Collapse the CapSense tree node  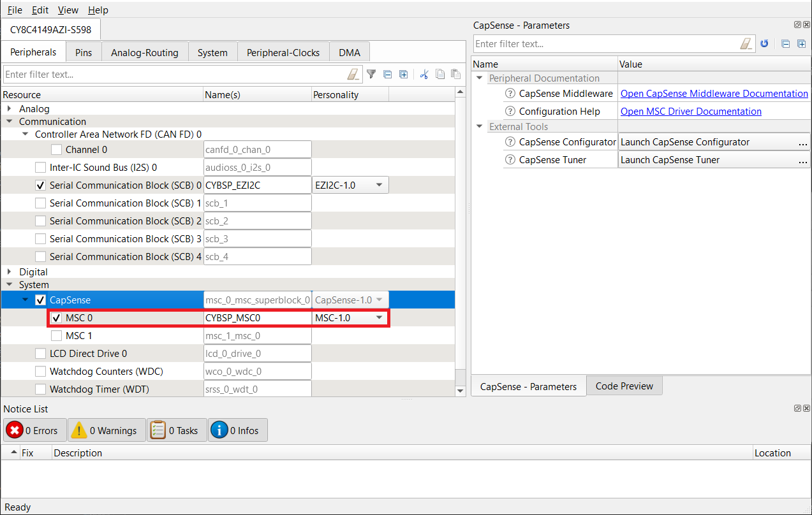tap(26, 300)
